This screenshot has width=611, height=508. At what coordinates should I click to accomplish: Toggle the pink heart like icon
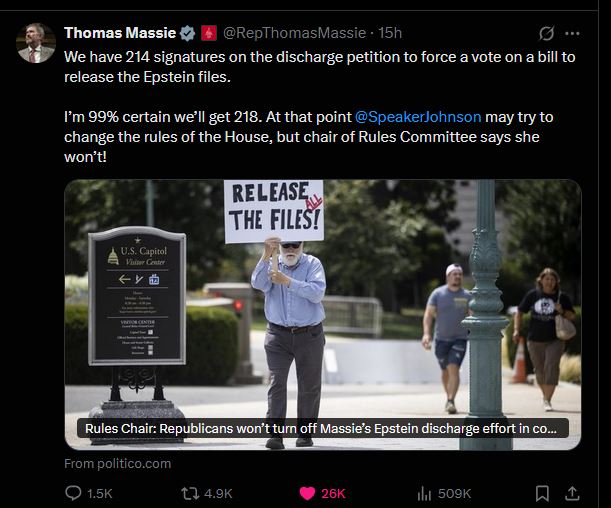click(307, 494)
